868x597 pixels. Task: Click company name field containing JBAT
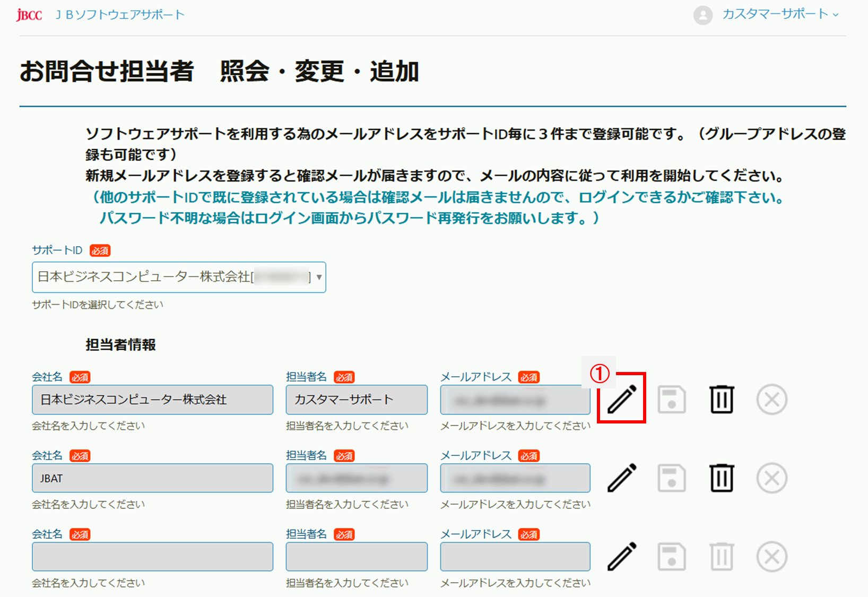click(153, 478)
